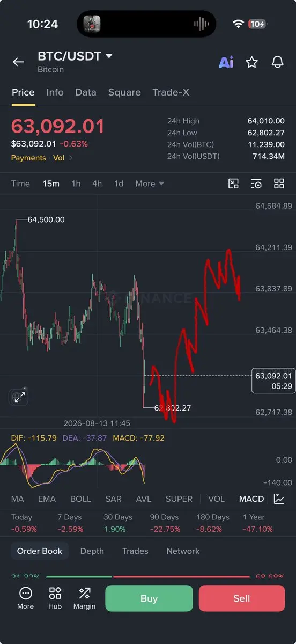This screenshot has width=296, height=644.
Task: Switch to the Info tab
Action: pyautogui.click(x=55, y=92)
